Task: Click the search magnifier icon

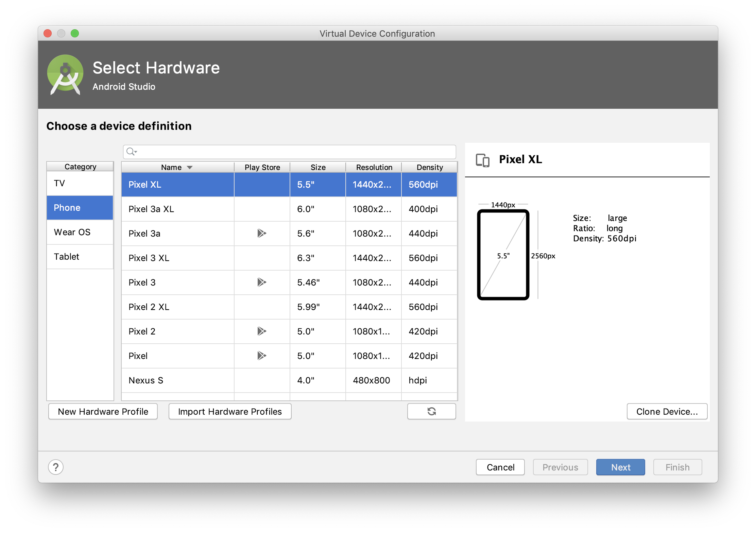Action: pyautogui.click(x=131, y=152)
